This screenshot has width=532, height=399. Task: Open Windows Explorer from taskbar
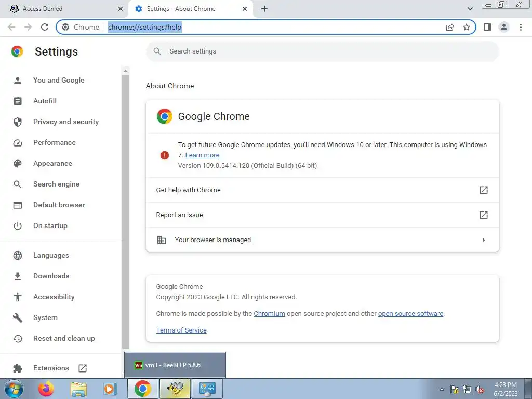(78, 389)
